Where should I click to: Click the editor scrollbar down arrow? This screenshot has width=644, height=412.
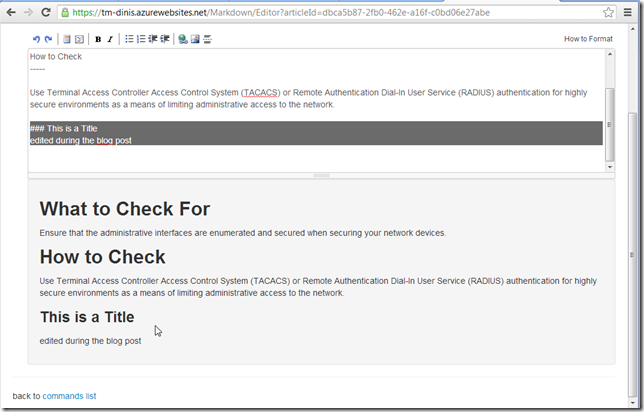(x=610, y=167)
